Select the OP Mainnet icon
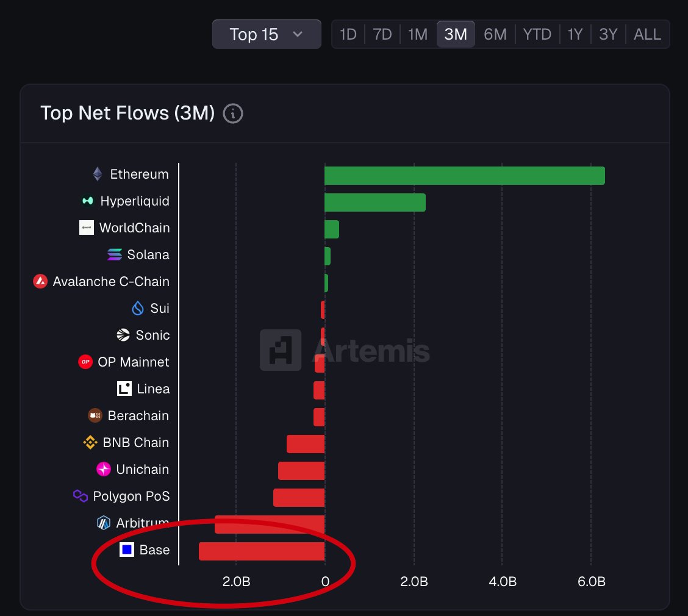688x616 pixels. (85, 362)
